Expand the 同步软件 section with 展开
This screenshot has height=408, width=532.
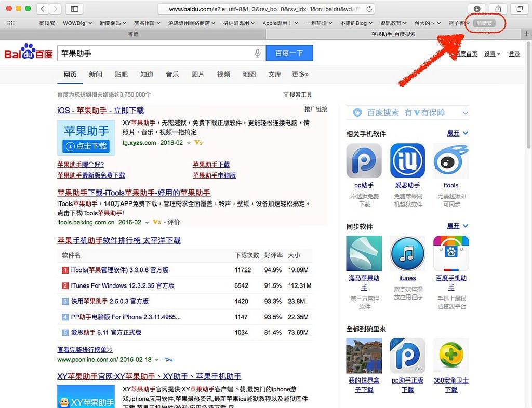pos(457,226)
